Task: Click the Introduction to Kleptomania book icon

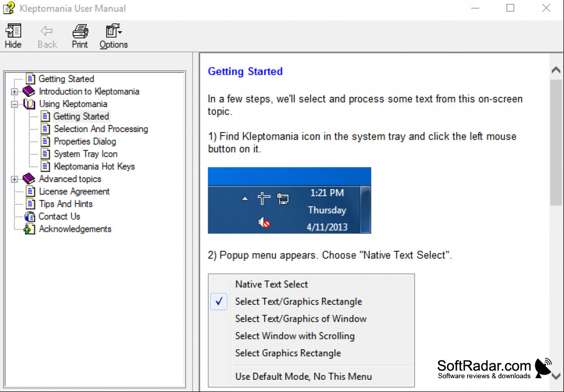Action: point(29,91)
